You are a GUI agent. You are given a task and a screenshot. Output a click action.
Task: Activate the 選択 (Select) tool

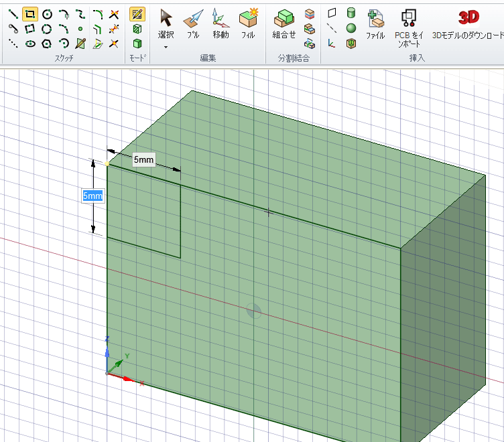(166, 24)
